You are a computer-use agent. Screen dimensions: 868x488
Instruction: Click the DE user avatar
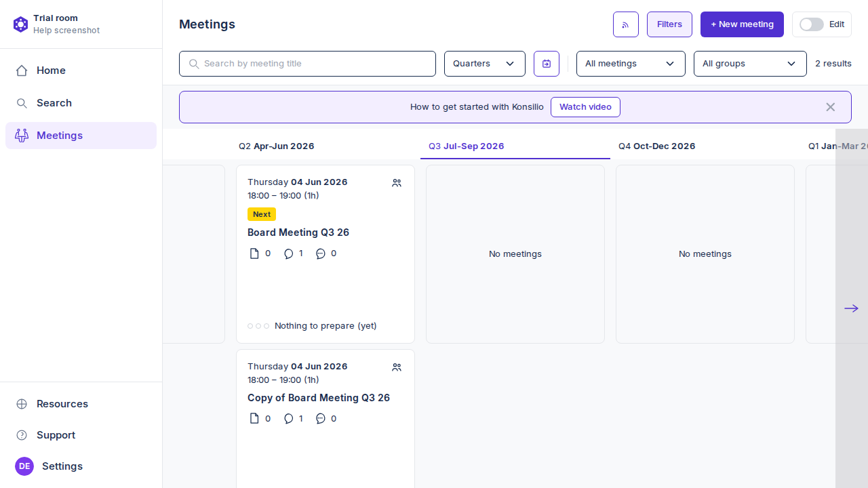(x=24, y=466)
